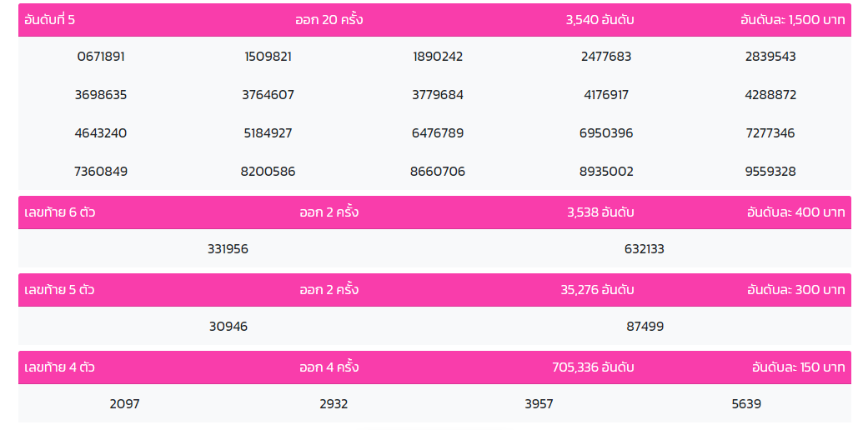The height and width of the screenshot is (430, 868).
Task: Select number 3779684
Action: pyautogui.click(x=437, y=95)
